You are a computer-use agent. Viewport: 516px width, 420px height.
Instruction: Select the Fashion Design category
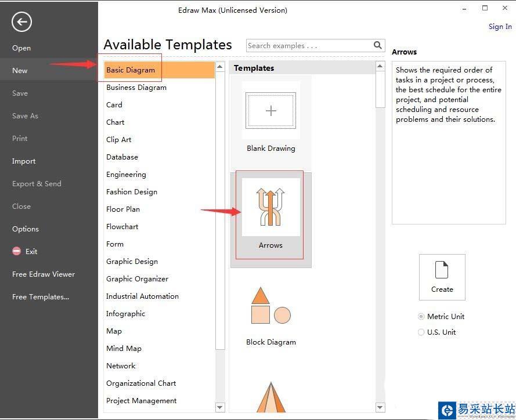tap(132, 192)
